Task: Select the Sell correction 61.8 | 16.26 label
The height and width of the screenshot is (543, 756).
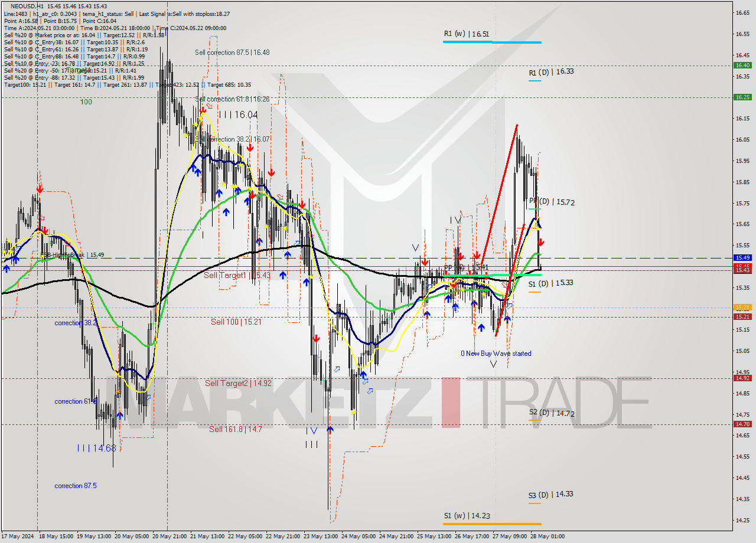Action: pos(232,99)
